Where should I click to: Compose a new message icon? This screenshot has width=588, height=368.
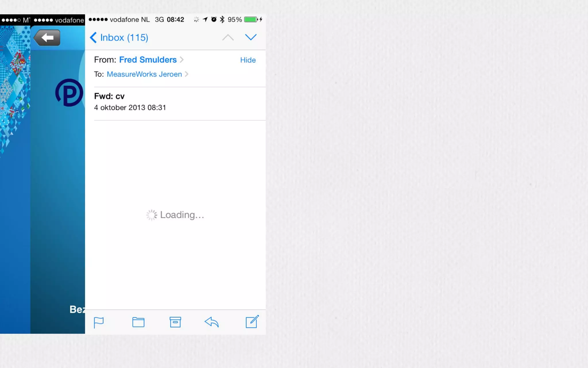(252, 322)
